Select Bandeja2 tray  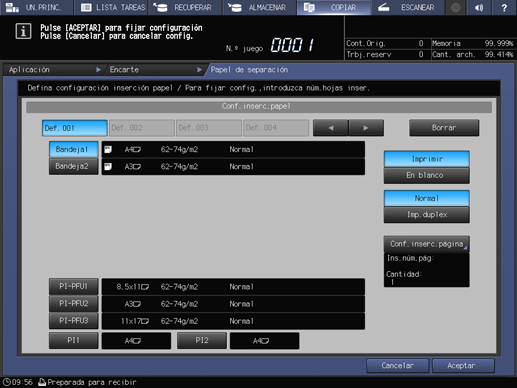(x=74, y=166)
